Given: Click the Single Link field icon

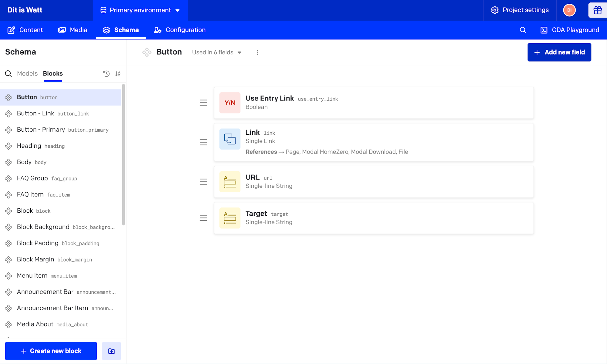Looking at the screenshot, I should coord(230,139).
